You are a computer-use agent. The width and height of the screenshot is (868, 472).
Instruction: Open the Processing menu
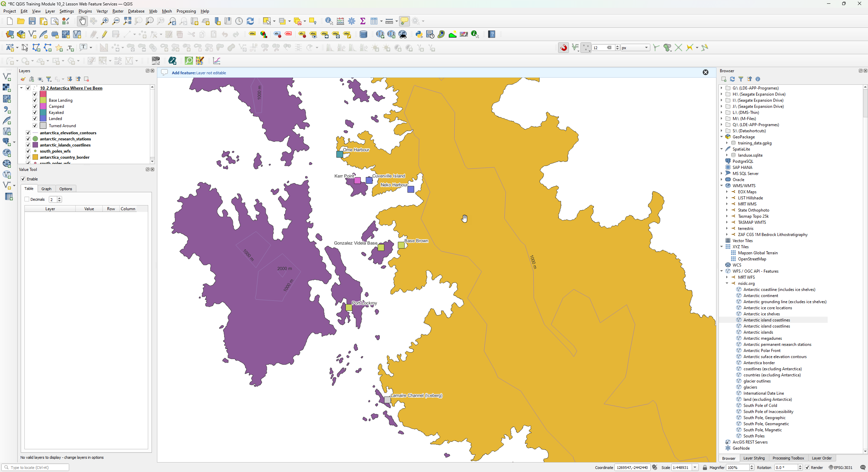[x=186, y=11]
